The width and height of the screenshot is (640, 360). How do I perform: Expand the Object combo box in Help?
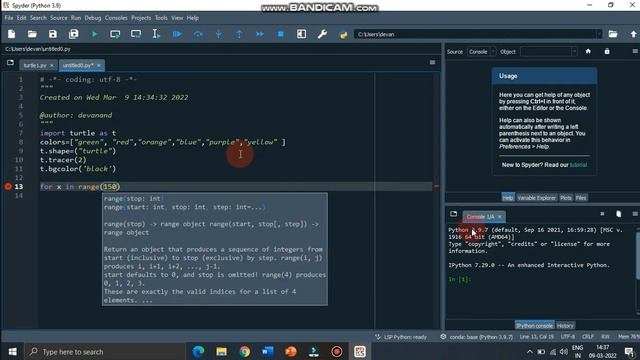click(x=574, y=52)
